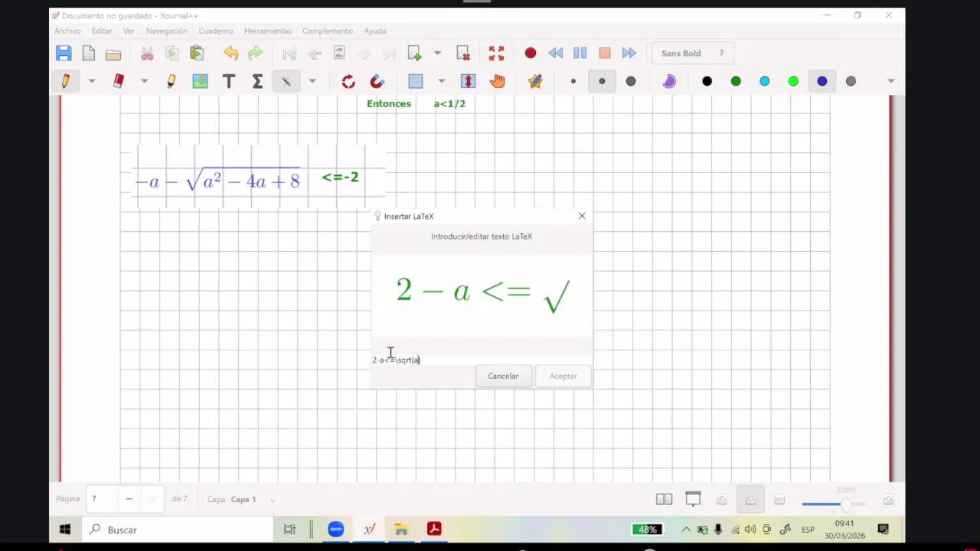Toggle presentation mode icon
Screen dimensions: 980x551
(693, 499)
